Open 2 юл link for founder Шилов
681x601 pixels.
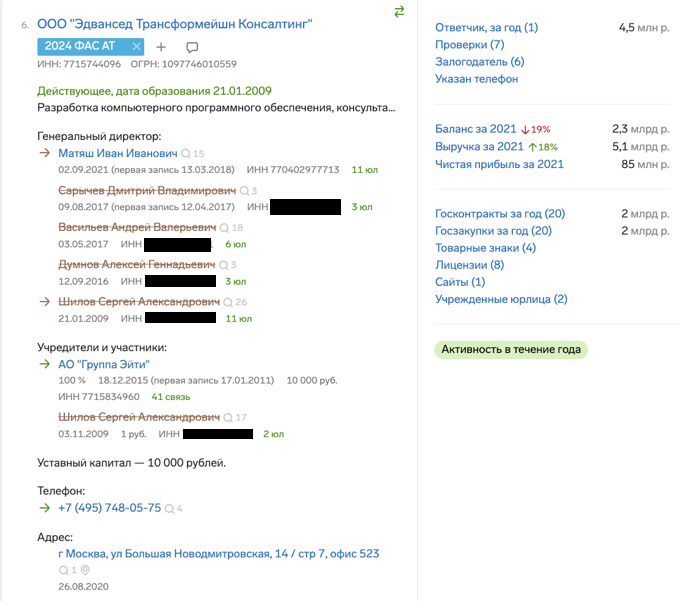pos(274,434)
